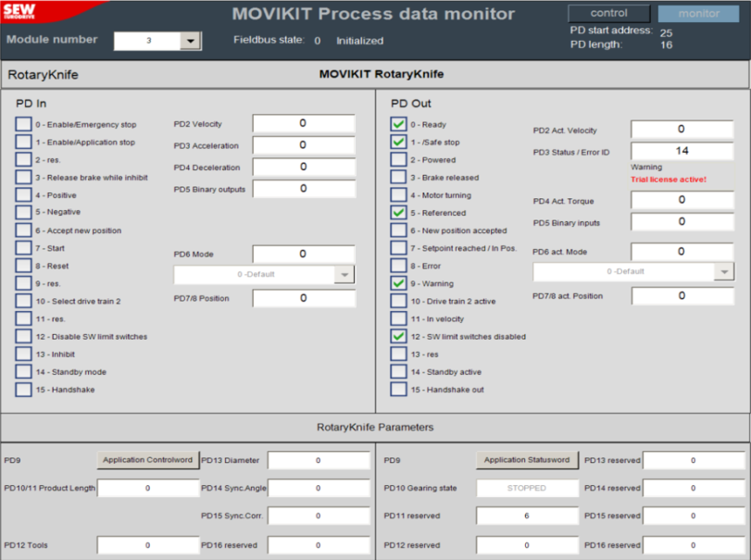Expand the PD6 Mode dropdown
The width and height of the screenshot is (751, 560).
(344, 275)
